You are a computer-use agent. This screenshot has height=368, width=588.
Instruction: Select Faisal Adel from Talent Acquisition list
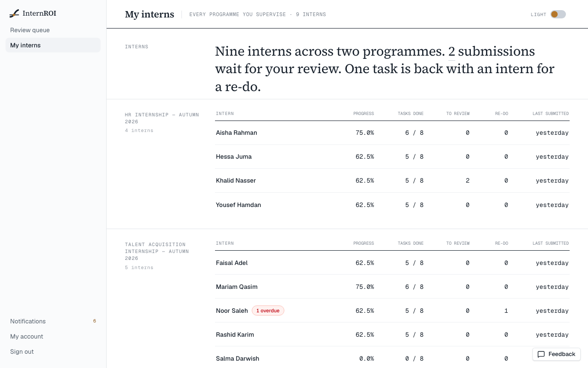coord(392,263)
